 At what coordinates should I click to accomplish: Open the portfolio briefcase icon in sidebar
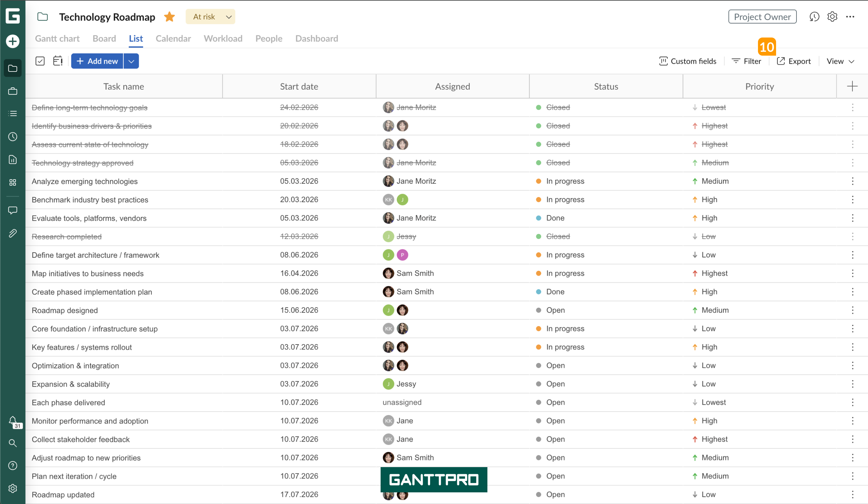pyautogui.click(x=13, y=91)
